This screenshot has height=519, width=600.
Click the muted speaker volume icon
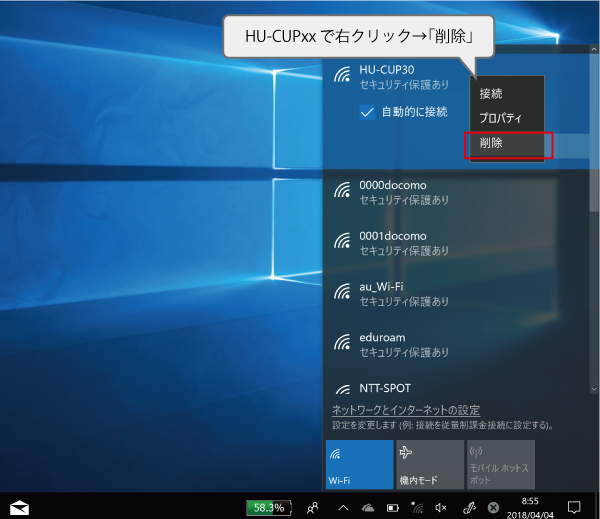[x=441, y=508]
